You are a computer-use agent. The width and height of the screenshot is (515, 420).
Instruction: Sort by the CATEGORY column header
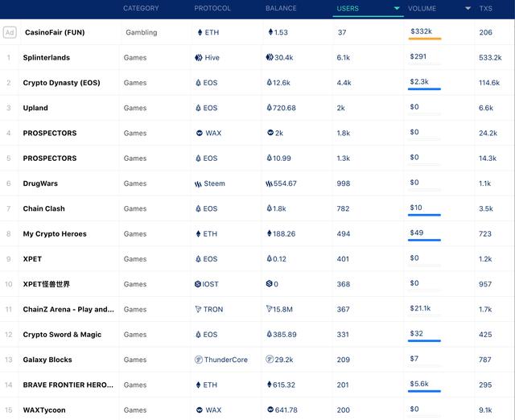point(141,9)
